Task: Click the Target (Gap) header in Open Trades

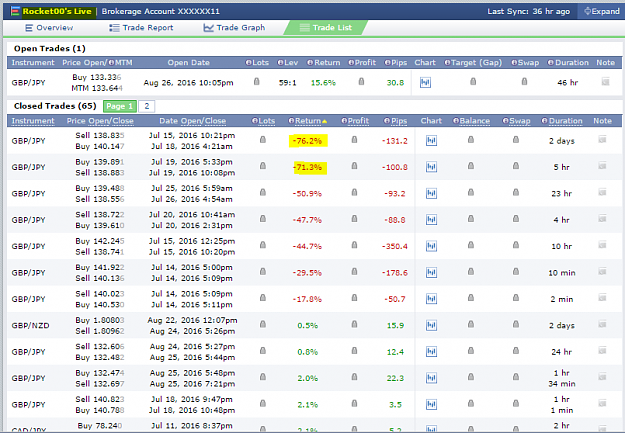Action: click(473, 63)
